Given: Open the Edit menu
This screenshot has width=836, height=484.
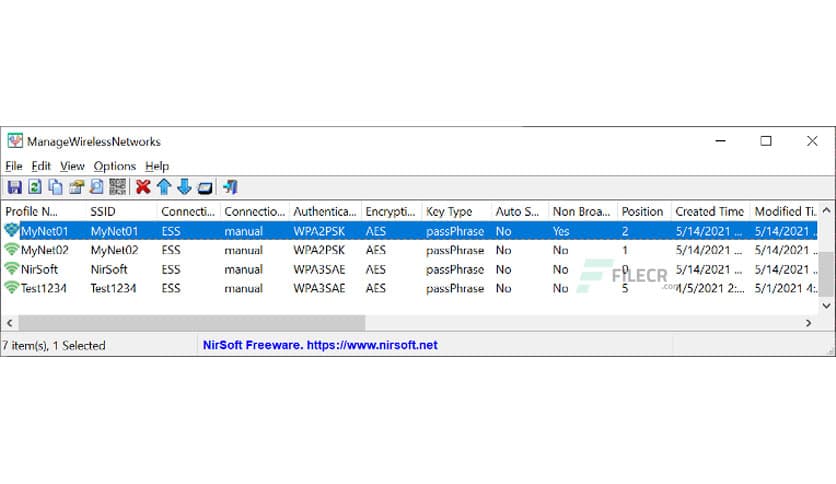Looking at the screenshot, I should click(41, 166).
